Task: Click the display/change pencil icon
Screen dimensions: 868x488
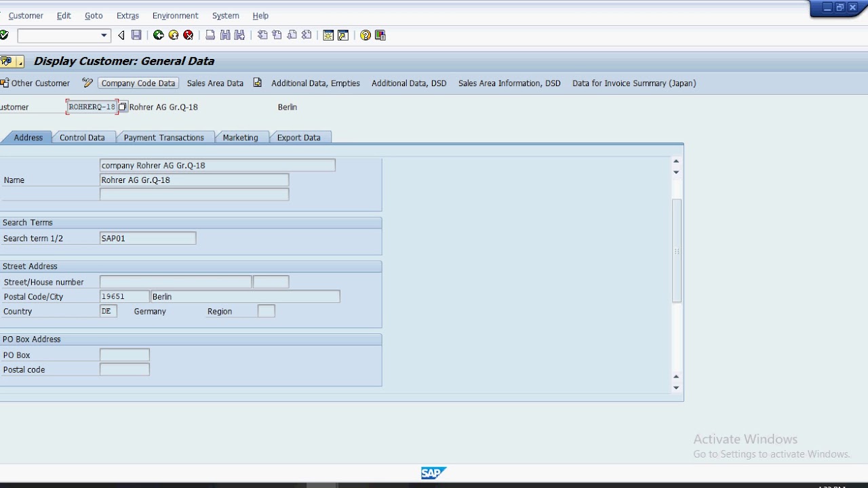Action: pyautogui.click(x=87, y=83)
